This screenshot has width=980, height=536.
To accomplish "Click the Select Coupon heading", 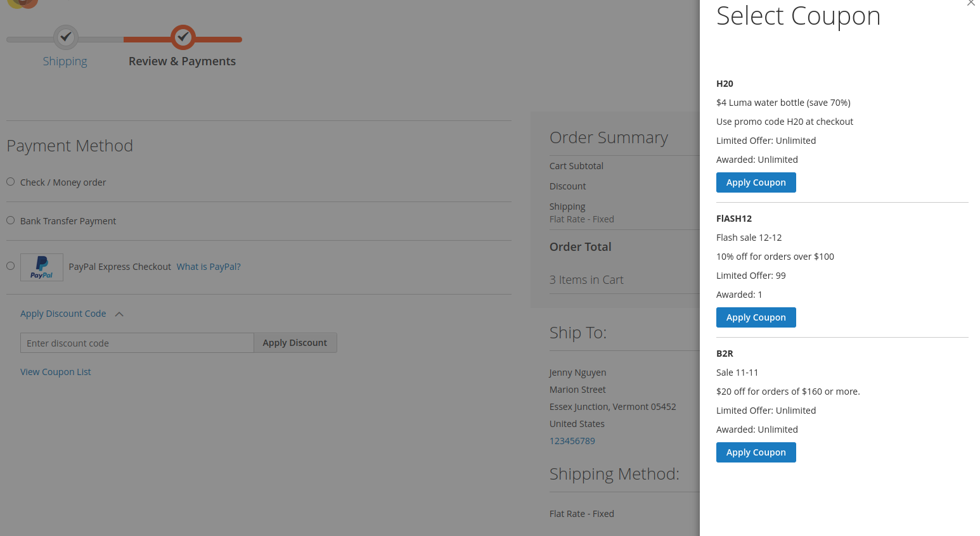I will (x=799, y=15).
